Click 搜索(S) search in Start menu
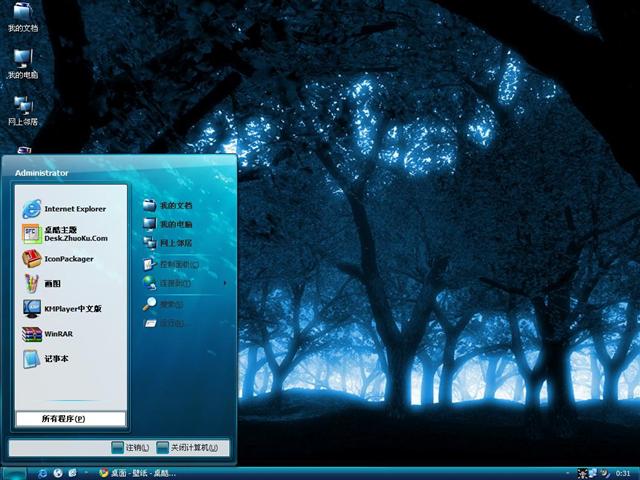This screenshot has height=480, width=640. click(170, 304)
